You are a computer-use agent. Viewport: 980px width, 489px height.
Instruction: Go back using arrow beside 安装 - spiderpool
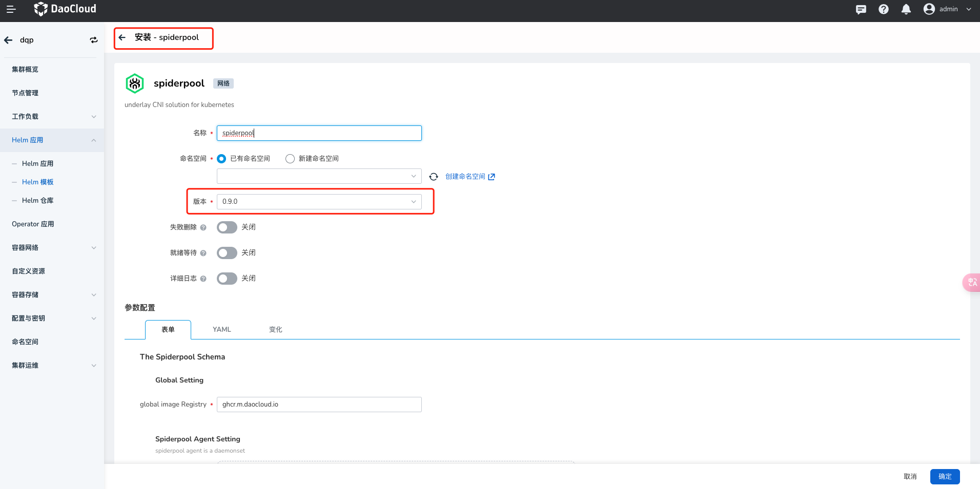point(122,37)
